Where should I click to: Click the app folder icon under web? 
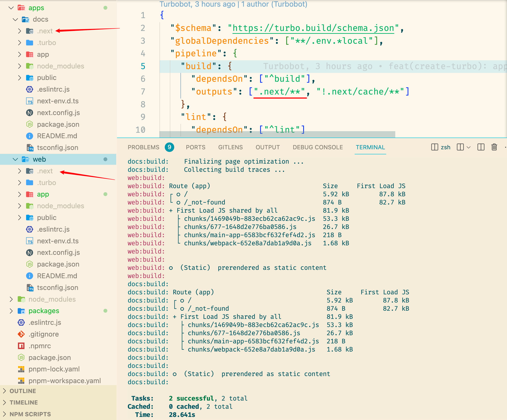pos(29,194)
